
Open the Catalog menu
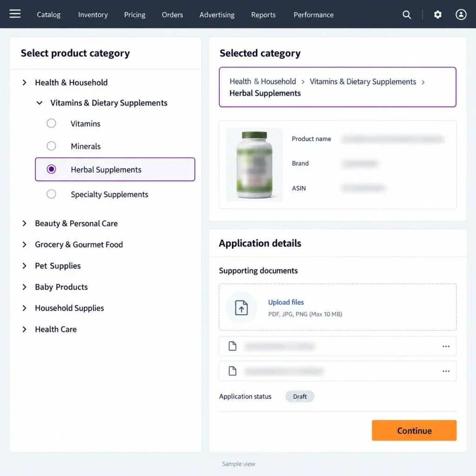click(x=48, y=14)
